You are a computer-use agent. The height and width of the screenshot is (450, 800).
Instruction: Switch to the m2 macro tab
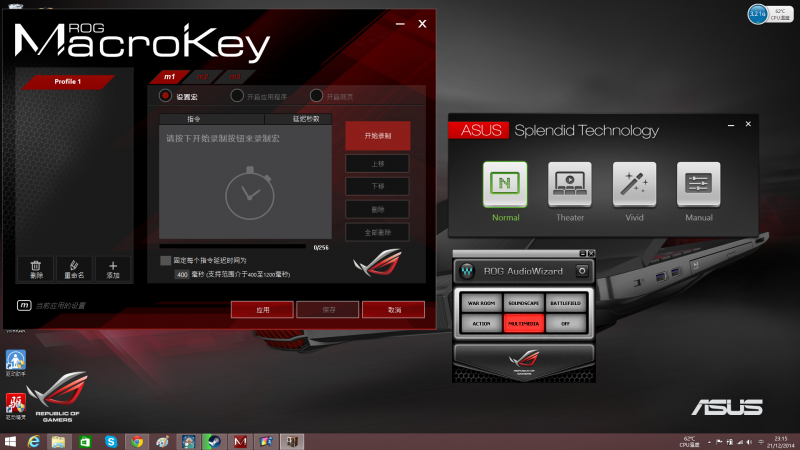coord(203,77)
